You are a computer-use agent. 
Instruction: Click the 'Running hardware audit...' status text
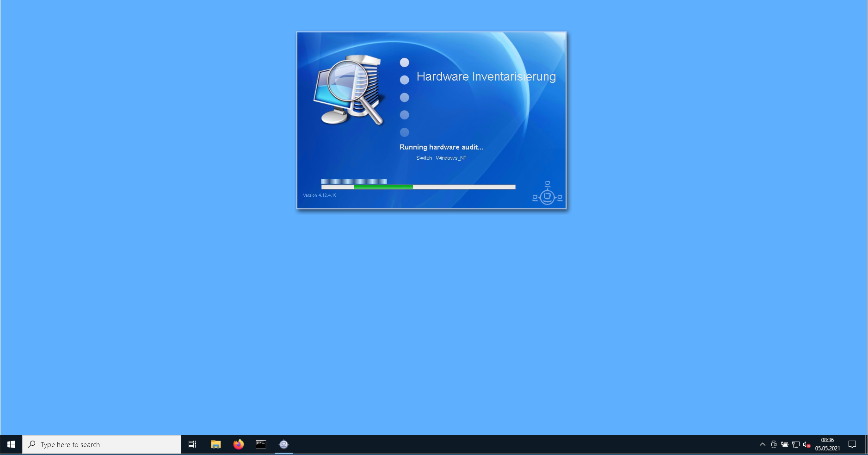click(x=441, y=147)
